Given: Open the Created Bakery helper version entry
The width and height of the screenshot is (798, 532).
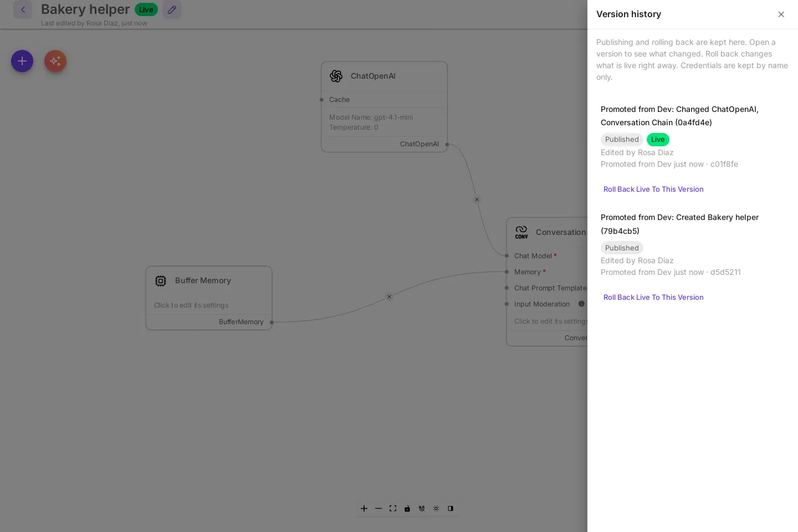Looking at the screenshot, I should point(679,224).
